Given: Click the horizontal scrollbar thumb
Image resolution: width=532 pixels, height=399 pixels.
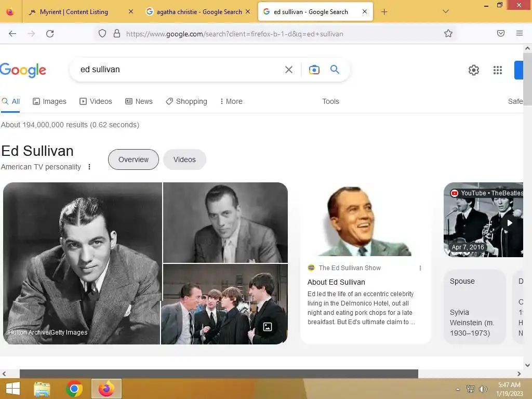Looking at the screenshot, I should (219, 374).
